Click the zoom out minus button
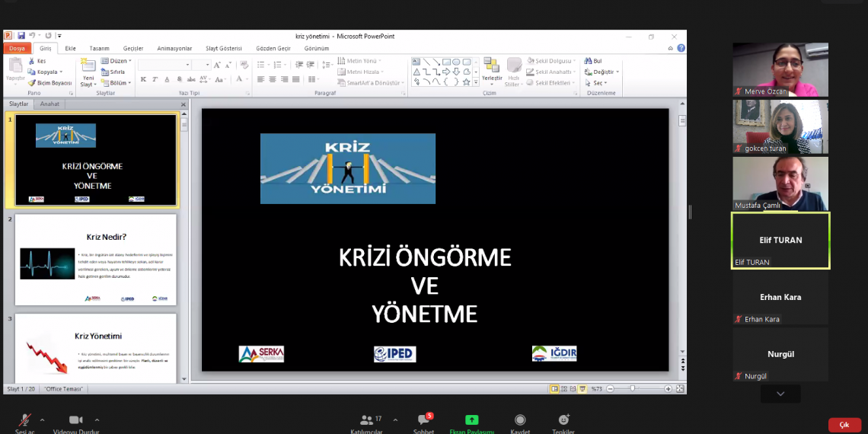This screenshot has height=434, width=868. (x=610, y=389)
